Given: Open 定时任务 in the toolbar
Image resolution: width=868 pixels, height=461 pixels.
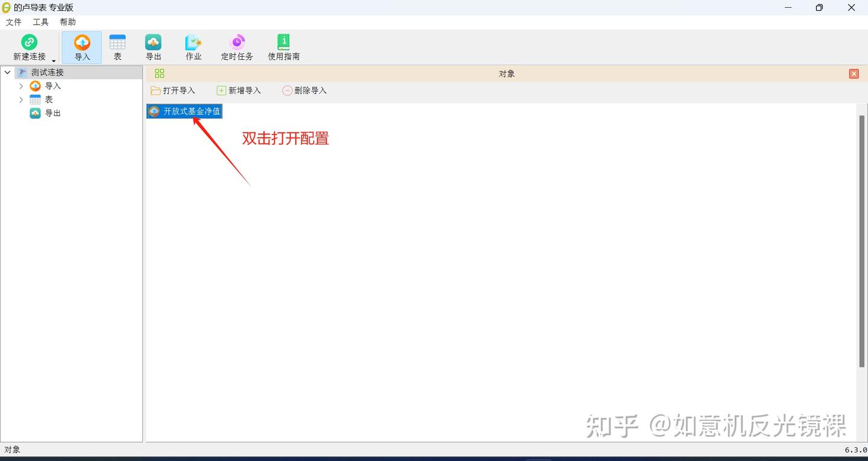Looking at the screenshot, I should (x=237, y=48).
